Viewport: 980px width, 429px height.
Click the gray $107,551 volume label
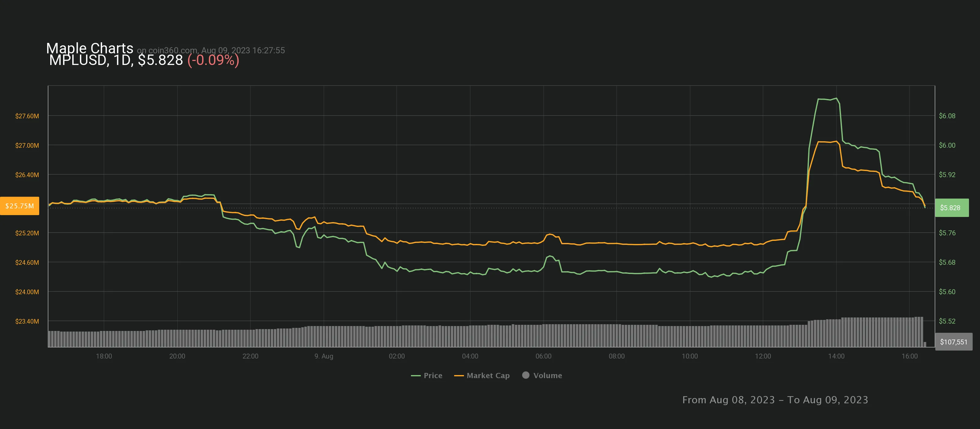[x=953, y=342]
